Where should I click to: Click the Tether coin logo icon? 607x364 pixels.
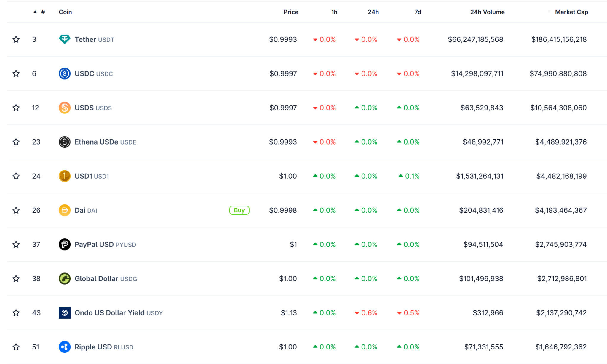(65, 39)
